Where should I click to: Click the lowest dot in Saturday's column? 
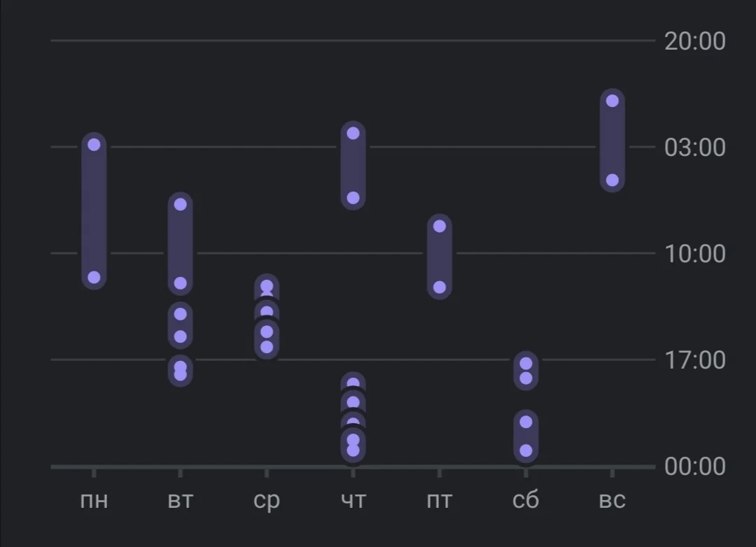(526, 450)
